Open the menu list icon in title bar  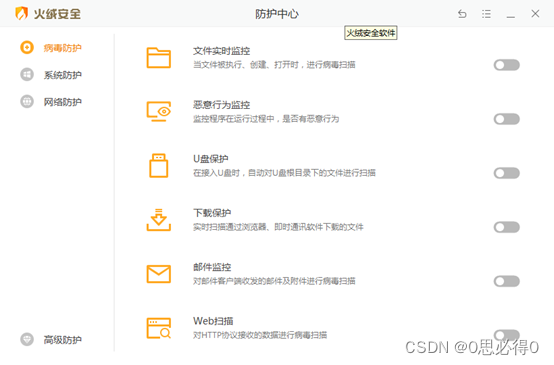(x=486, y=14)
